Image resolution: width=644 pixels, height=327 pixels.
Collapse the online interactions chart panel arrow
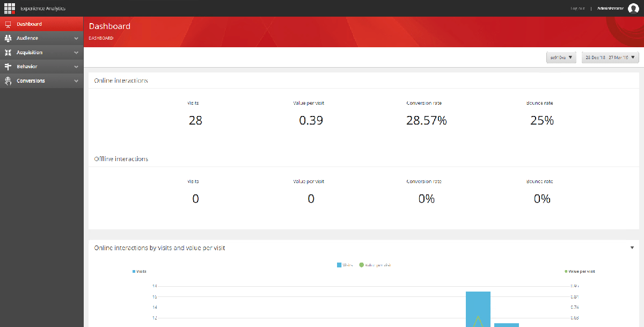click(x=633, y=248)
